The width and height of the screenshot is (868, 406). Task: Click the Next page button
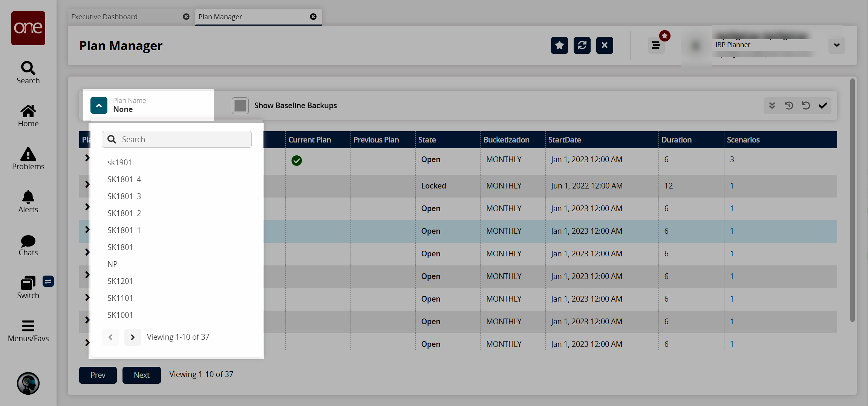[x=141, y=375]
